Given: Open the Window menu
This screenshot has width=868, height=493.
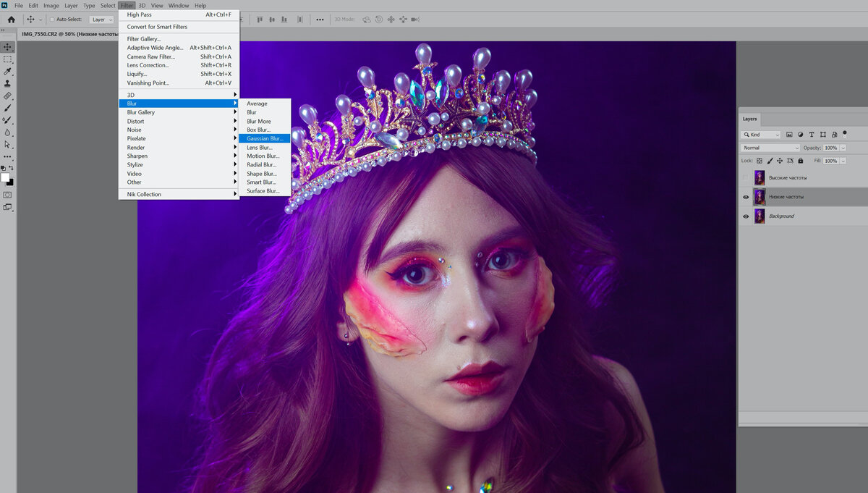Looking at the screenshot, I should tap(179, 5).
